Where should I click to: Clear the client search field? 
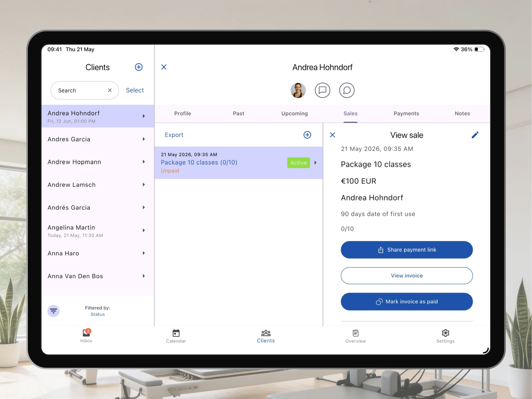click(x=110, y=90)
